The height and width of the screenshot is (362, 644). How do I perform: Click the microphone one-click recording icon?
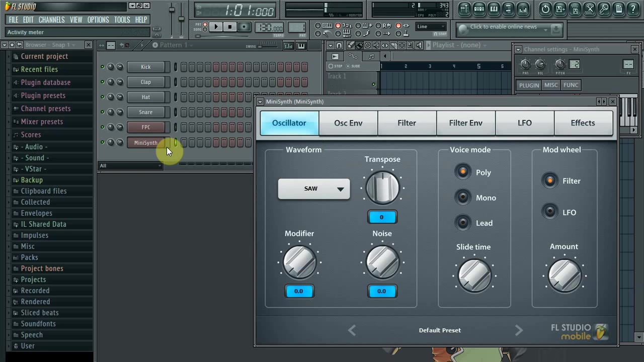tap(604, 9)
